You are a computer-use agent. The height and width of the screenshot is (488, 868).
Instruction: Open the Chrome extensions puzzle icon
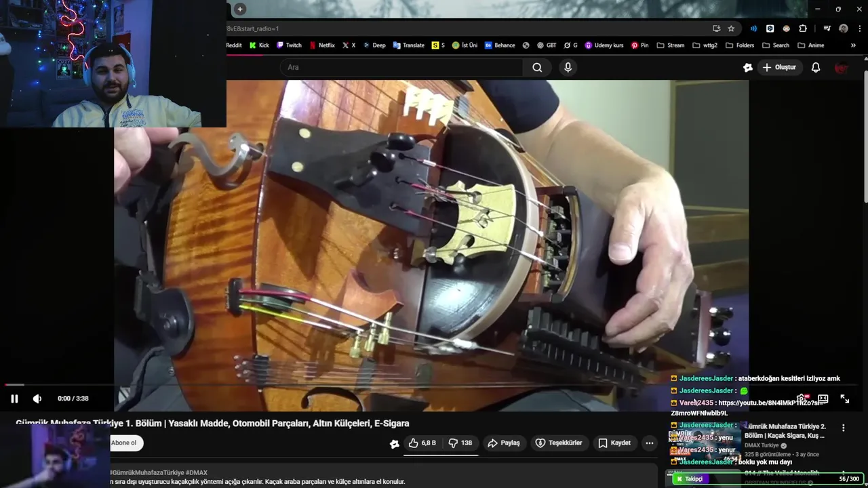pyautogui.click(x=803, y=28)
